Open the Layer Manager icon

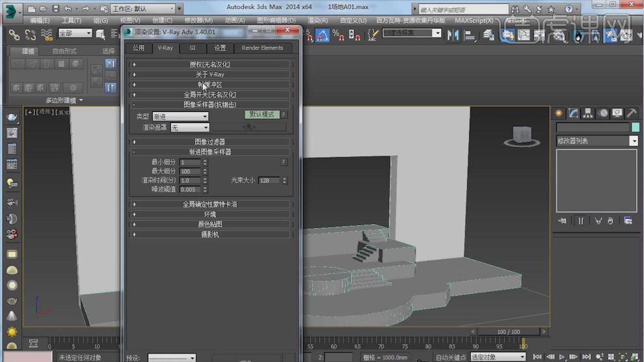pos(489,35)
